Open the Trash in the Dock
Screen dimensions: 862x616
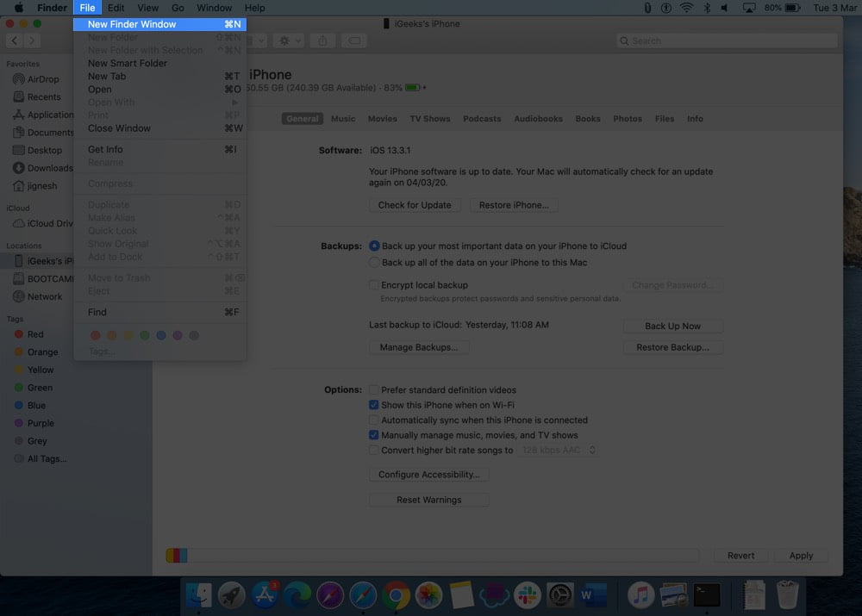point(787,594)
